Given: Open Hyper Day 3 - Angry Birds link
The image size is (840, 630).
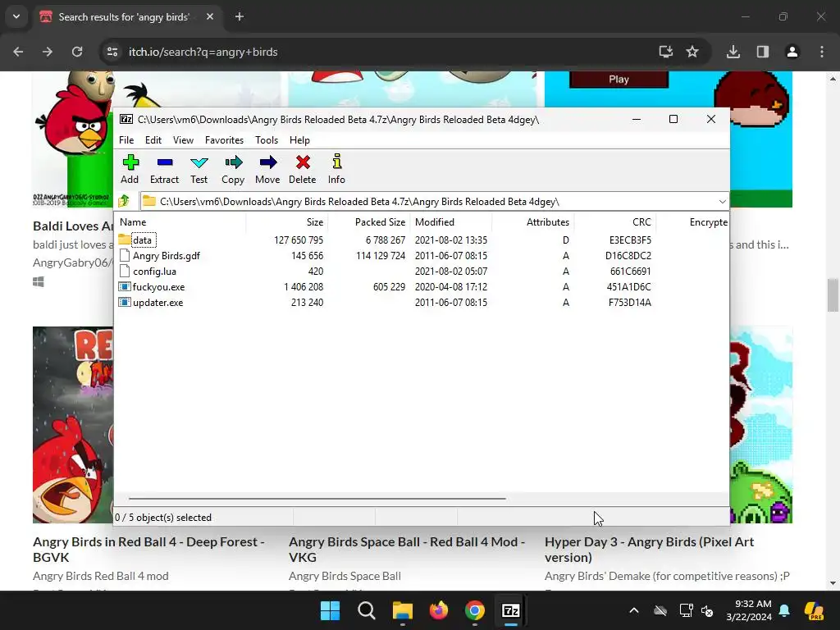Looking at the screenshot, I should point(650,549).
